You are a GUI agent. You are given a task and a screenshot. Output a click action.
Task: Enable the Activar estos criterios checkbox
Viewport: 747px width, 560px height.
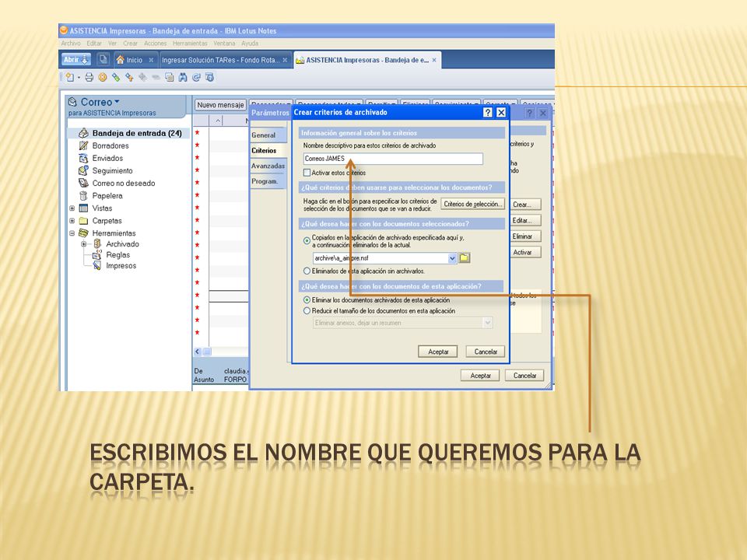pos(307,173)
